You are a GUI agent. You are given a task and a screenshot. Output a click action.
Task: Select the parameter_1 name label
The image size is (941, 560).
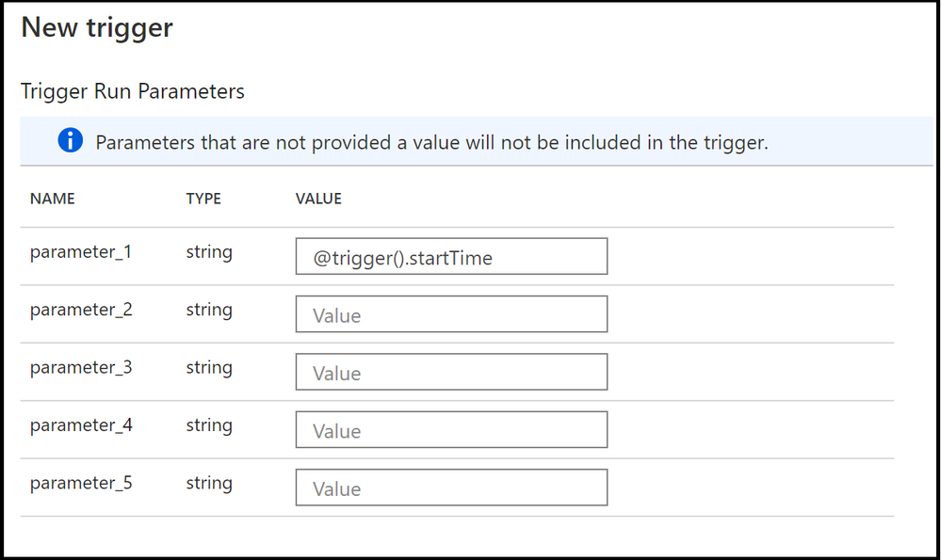point(81,252)
